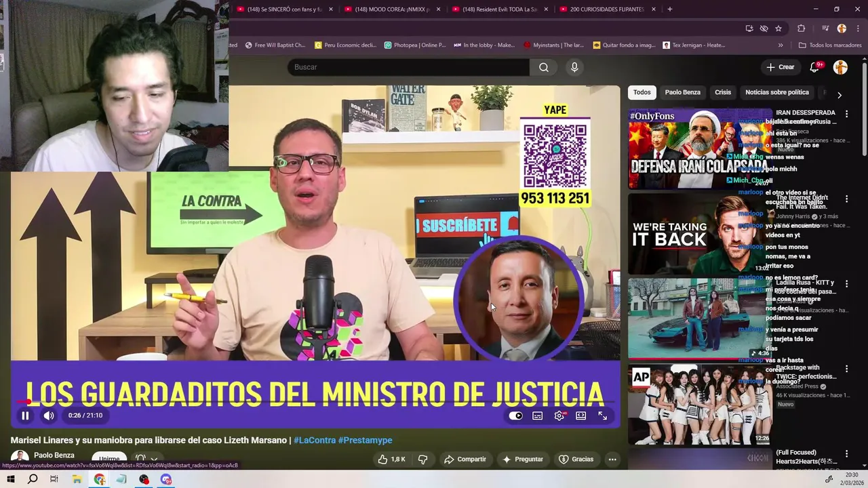The height and width of the screenshot is (488, 868).
Task: Switch to the Se SINCERÓ con fans tab
Action: coord(283,9)
